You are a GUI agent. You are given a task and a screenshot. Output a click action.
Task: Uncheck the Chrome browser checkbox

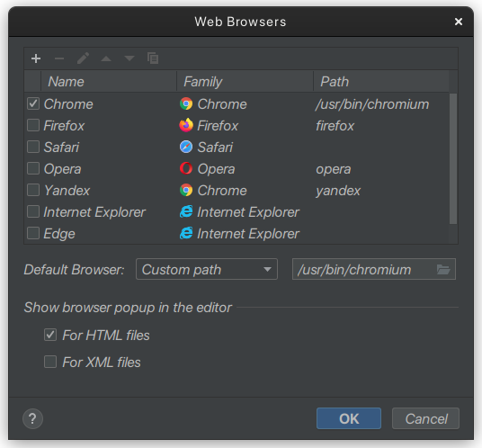33,104
